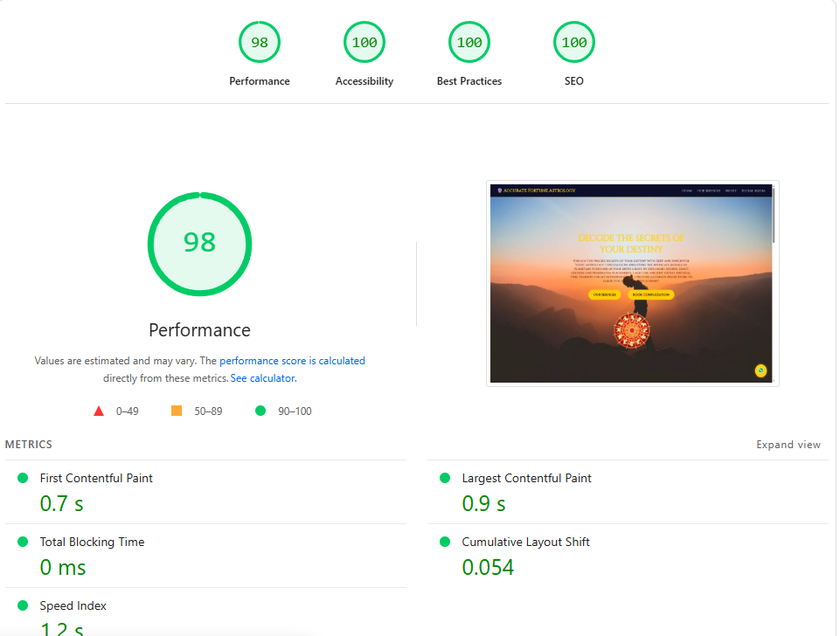Open the "See calculator" link

pos(262,378)
